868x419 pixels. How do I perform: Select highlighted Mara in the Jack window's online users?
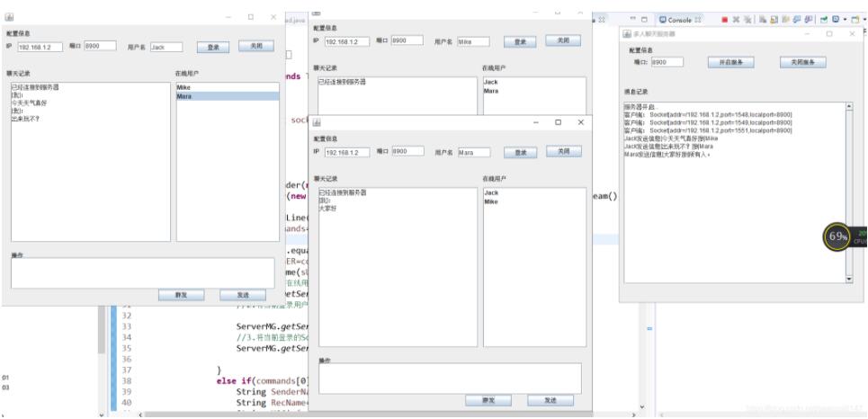coord(228,96)
